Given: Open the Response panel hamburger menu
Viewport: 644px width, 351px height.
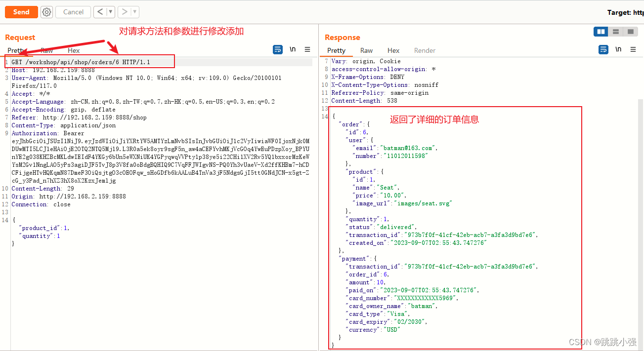Looking at the screenshot, I should click(633, 49).
